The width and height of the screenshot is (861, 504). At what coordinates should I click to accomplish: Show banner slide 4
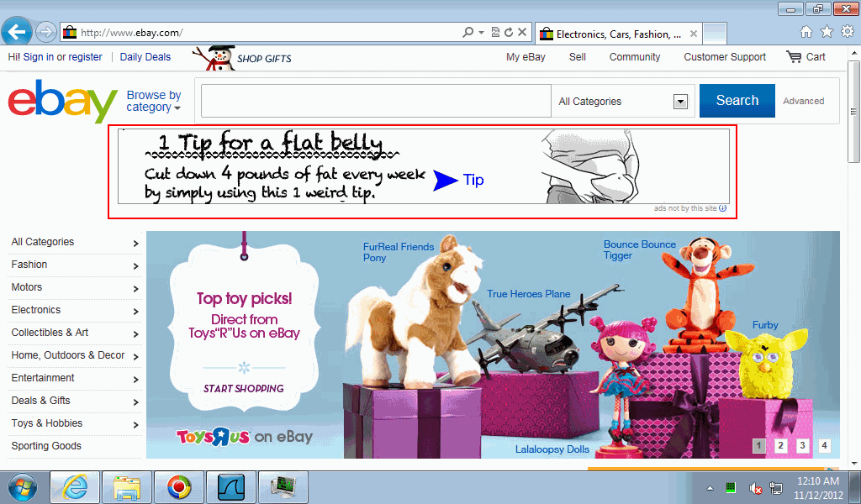[x=824, y=446]
